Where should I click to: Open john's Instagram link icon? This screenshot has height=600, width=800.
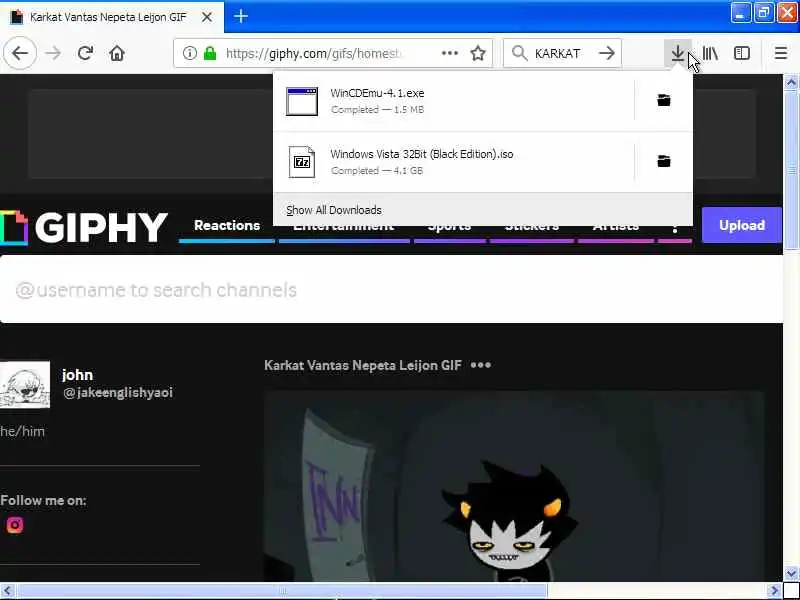pyautogui.click(x=15, y=524)
